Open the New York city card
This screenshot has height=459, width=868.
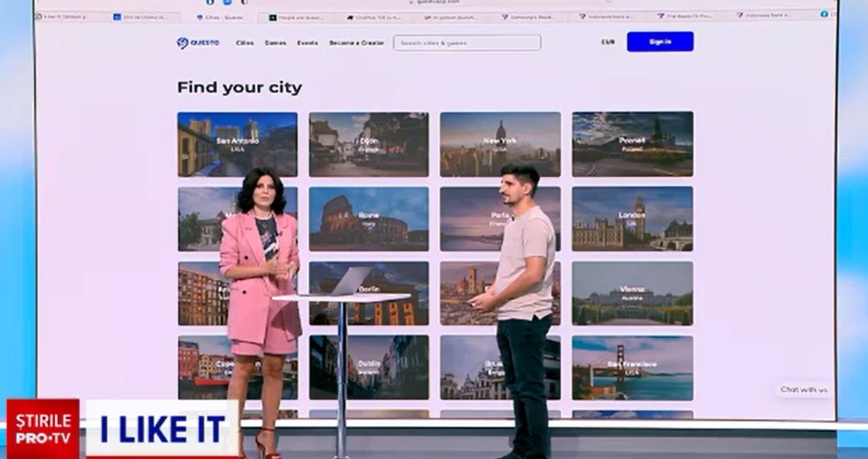click(x=500, y=144)
